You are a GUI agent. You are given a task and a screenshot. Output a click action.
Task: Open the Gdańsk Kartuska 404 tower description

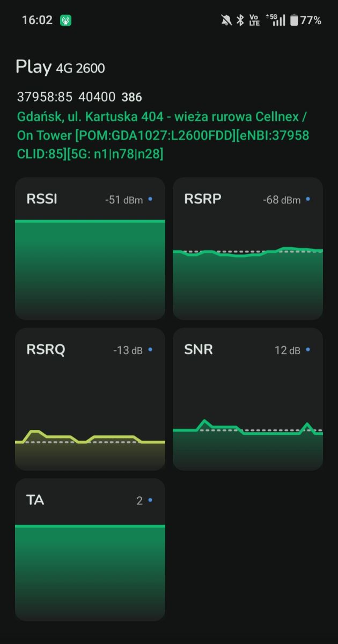164,135
